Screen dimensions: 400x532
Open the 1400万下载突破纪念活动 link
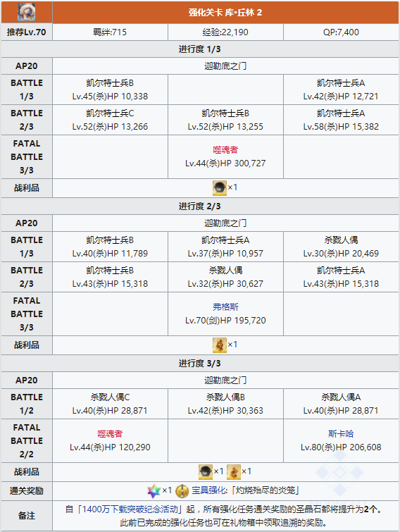(x=130, y=509)
